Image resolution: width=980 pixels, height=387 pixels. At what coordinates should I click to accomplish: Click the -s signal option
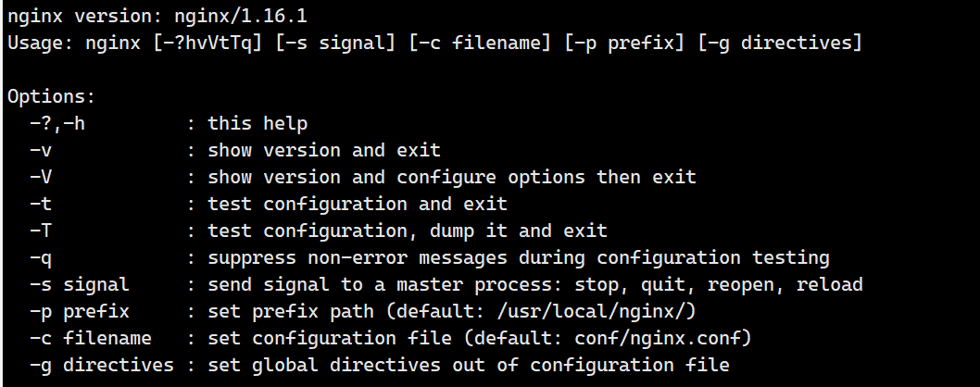[x=80, y=285]
